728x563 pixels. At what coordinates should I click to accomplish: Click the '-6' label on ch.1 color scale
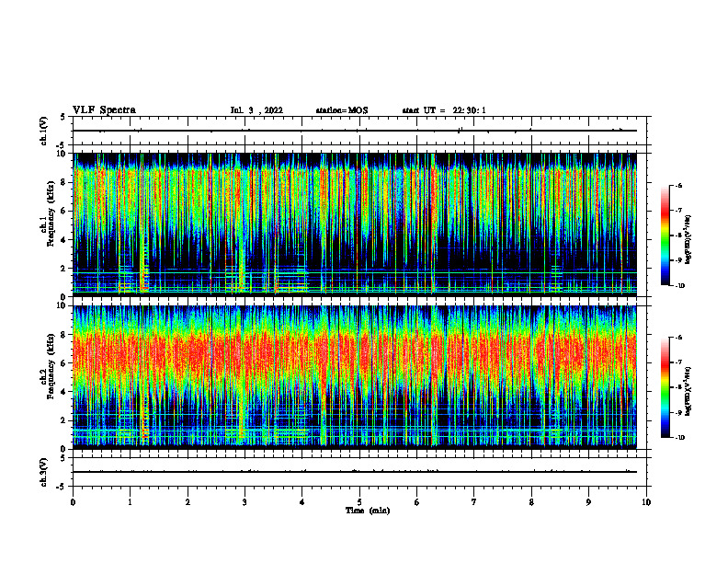click(679, 185)
